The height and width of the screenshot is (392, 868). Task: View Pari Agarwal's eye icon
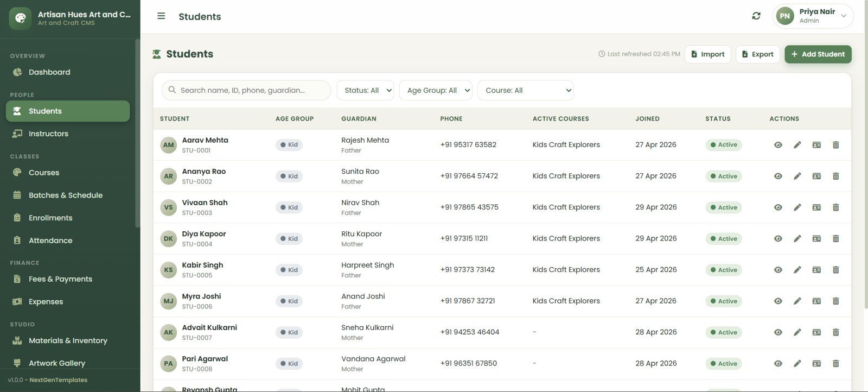pyautogui.click(x=778, y=363)
